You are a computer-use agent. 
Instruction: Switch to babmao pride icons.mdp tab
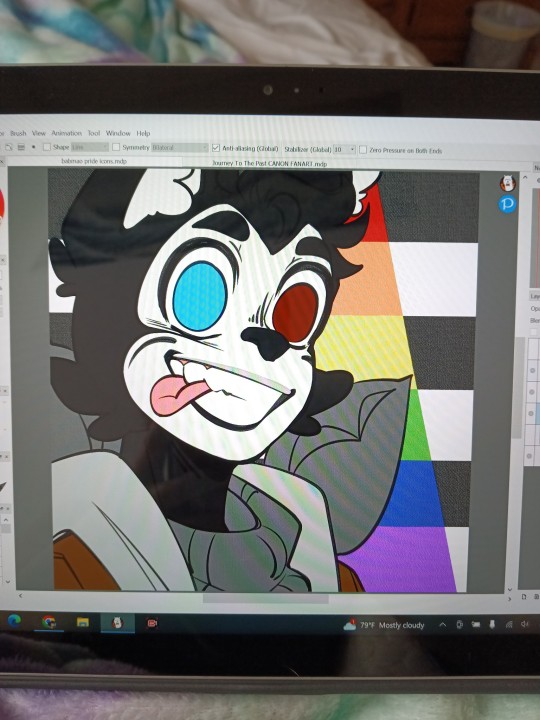(94, 161)
